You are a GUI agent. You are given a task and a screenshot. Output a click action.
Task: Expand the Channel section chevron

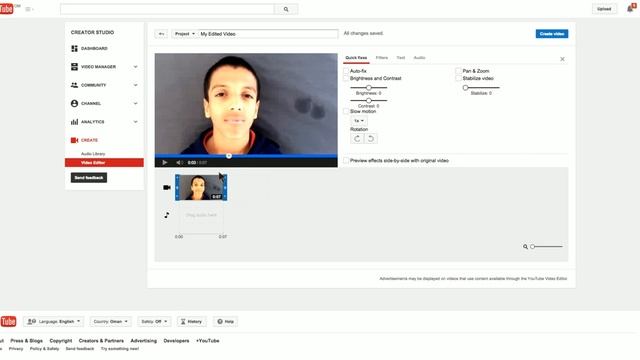[x=136, y=104]
